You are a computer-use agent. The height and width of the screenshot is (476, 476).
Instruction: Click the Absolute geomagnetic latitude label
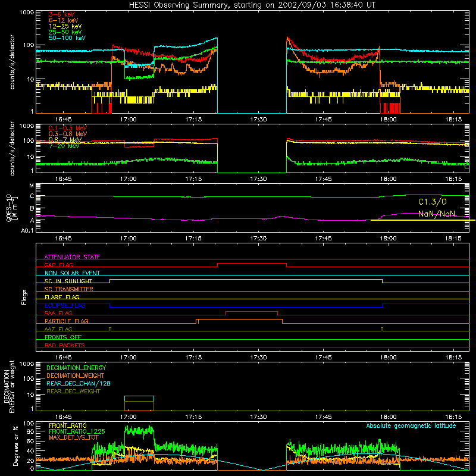411,425
